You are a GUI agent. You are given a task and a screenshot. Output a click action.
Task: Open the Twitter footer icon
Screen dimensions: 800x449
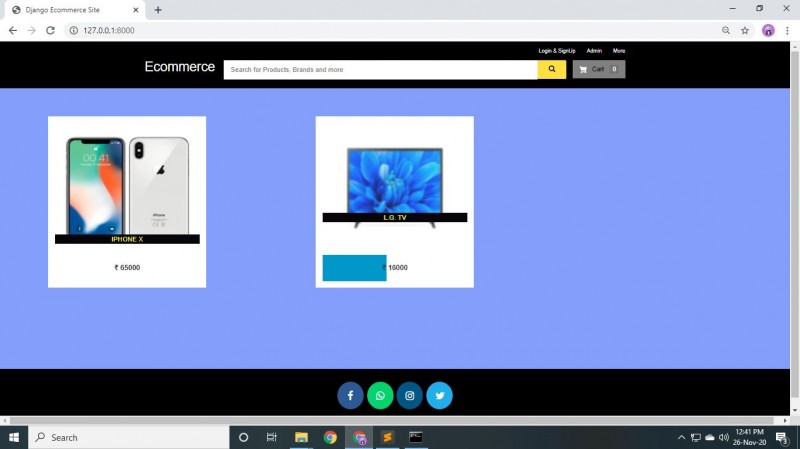click(439, 395)
